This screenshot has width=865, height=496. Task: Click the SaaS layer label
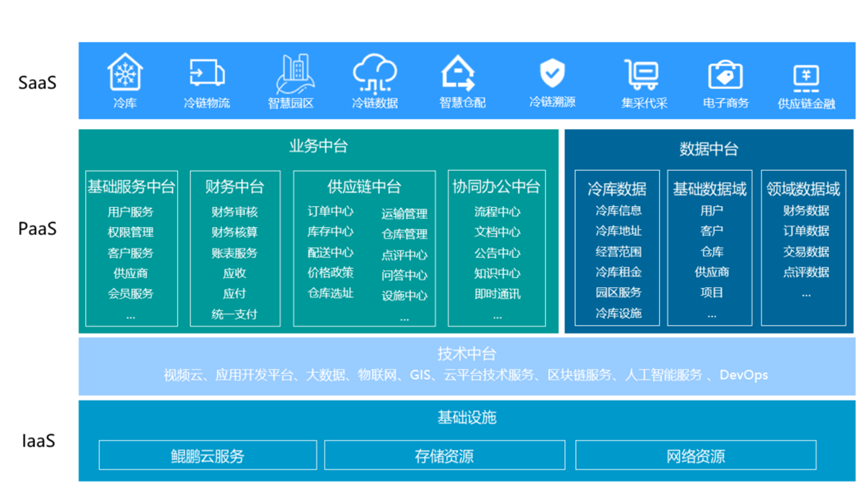pos(37,83)
